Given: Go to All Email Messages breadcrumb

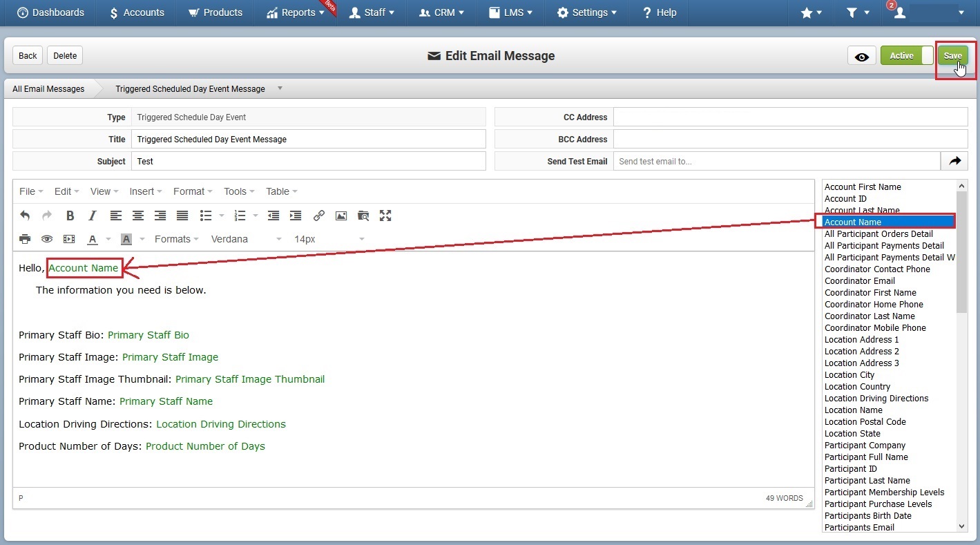Looking at the screenshot, I should [x=48, y=89].
